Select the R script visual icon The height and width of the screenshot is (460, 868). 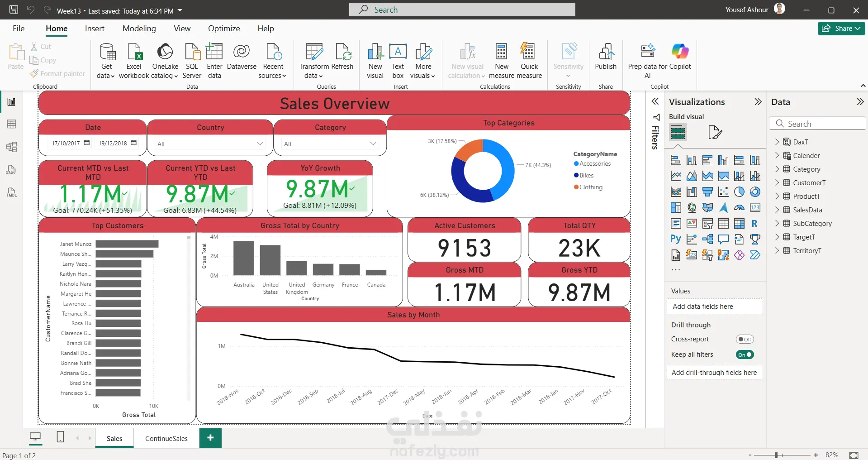click(x=754, y=224)
